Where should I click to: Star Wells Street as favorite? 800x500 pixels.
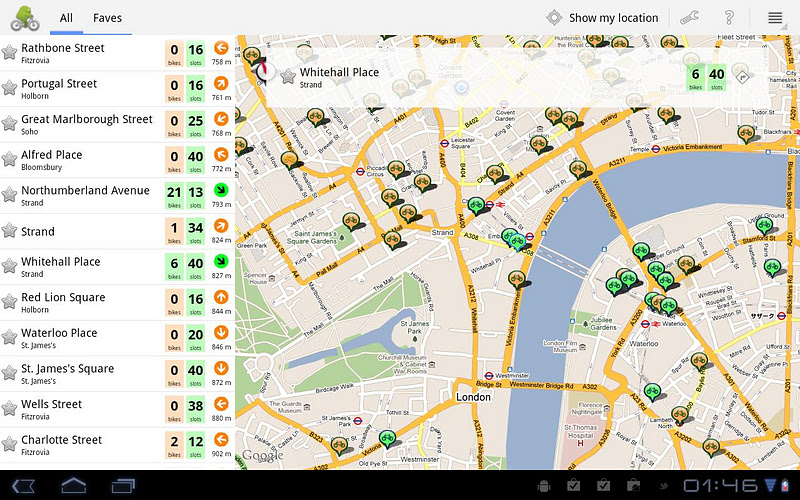(9, 408)
